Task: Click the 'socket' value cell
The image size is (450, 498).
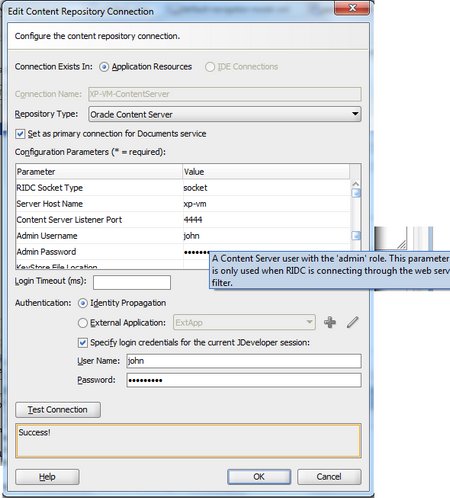Action: coord(266,188)
